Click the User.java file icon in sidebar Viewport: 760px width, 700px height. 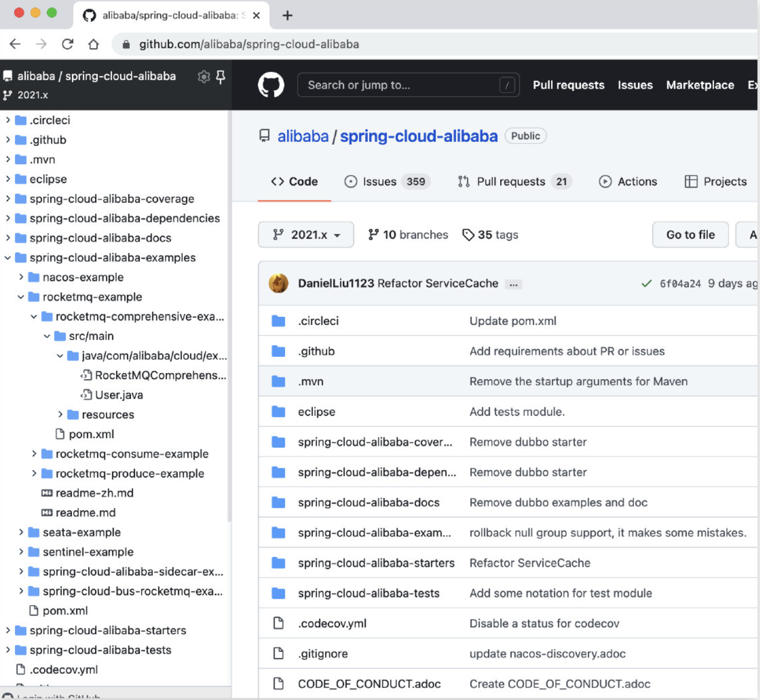pos(86,395)
